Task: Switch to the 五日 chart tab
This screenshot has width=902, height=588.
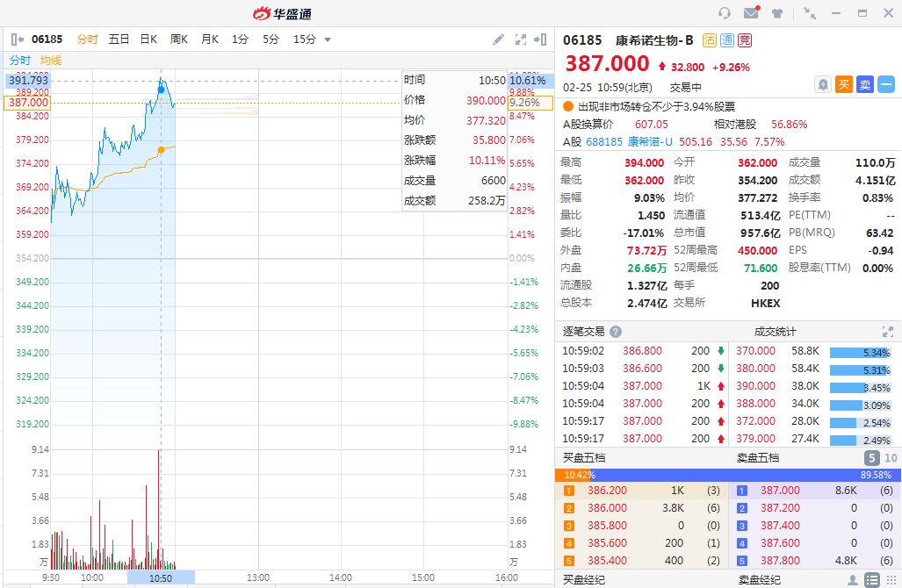Action: click(x=119, y=39)
